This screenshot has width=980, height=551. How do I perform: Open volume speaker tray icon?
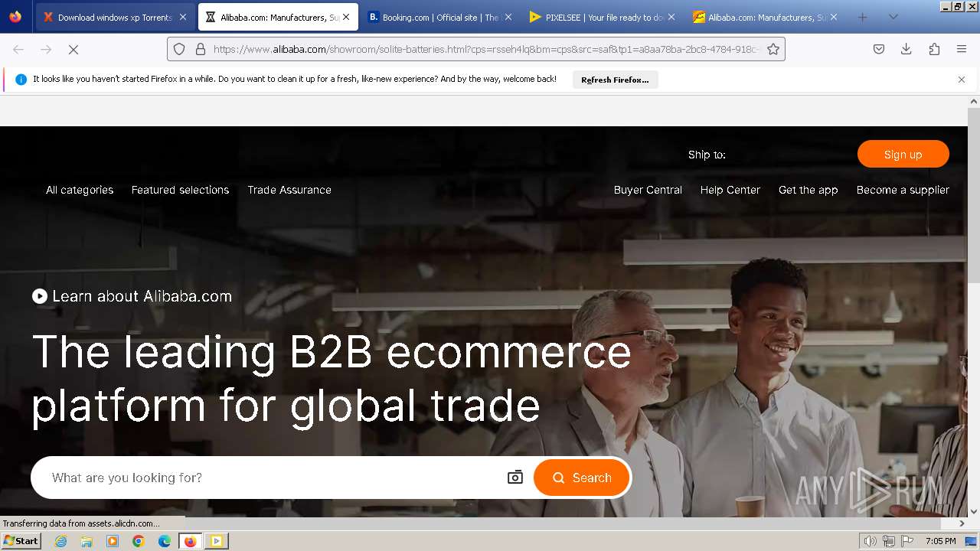pyautogui.click(x=871, y=541)
